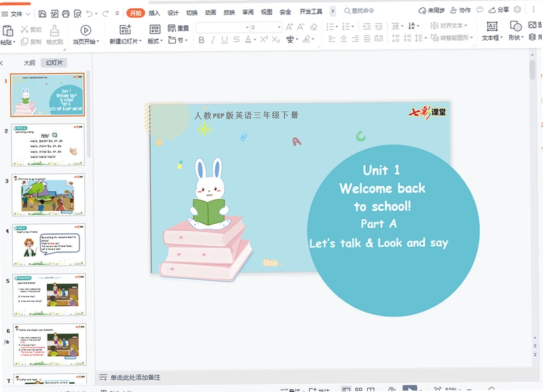Screen dimensions: 543x392
Task: Align text left
Action: point(332,39)
